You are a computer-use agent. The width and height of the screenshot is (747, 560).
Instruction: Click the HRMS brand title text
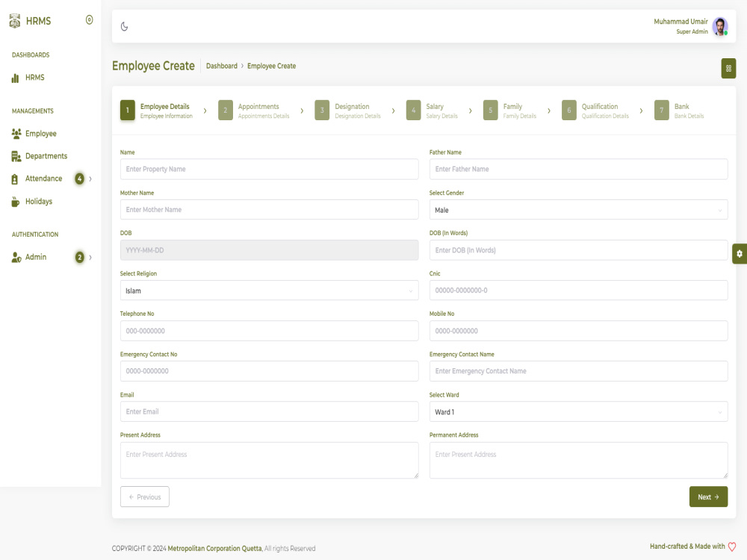pos(38,21)
